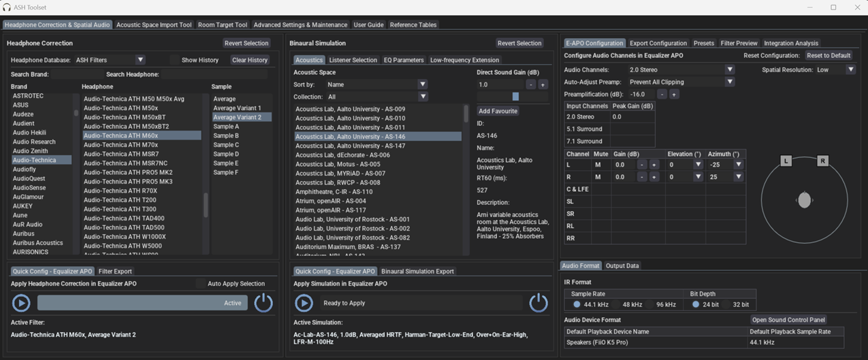Screen dimensions: 868x360
Task: Increase Direct Sound Gain with plus button
Action: [x=543, y=84]
